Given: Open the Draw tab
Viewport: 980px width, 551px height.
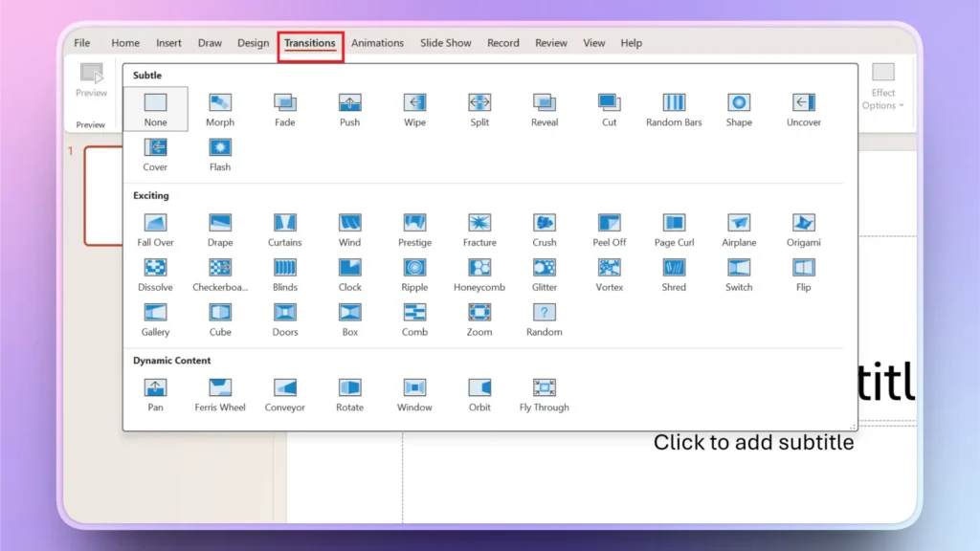Looking at the screenshot, I should coord(210,43).
